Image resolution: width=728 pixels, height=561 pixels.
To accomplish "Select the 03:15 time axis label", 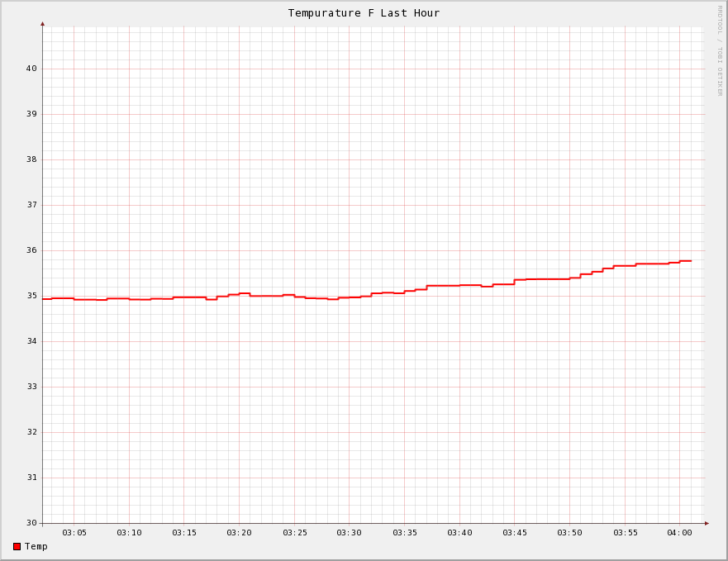I will (184, 533).
